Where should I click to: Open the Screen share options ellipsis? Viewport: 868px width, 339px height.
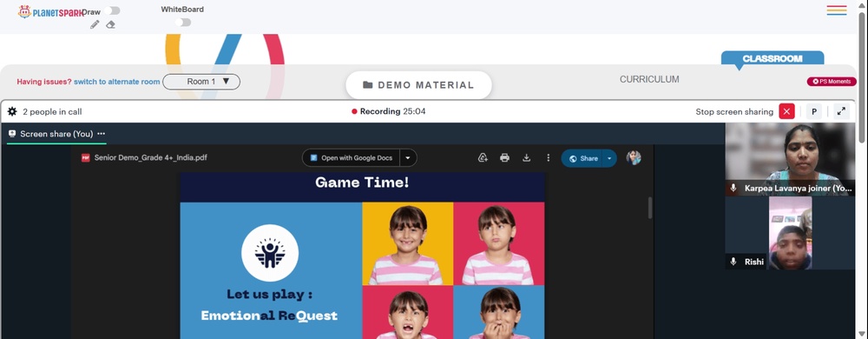point(101,134)
